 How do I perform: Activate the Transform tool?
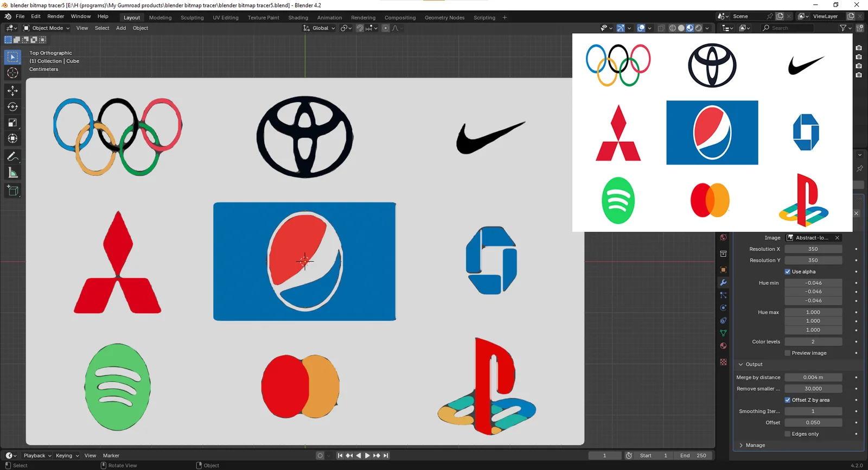12,138
